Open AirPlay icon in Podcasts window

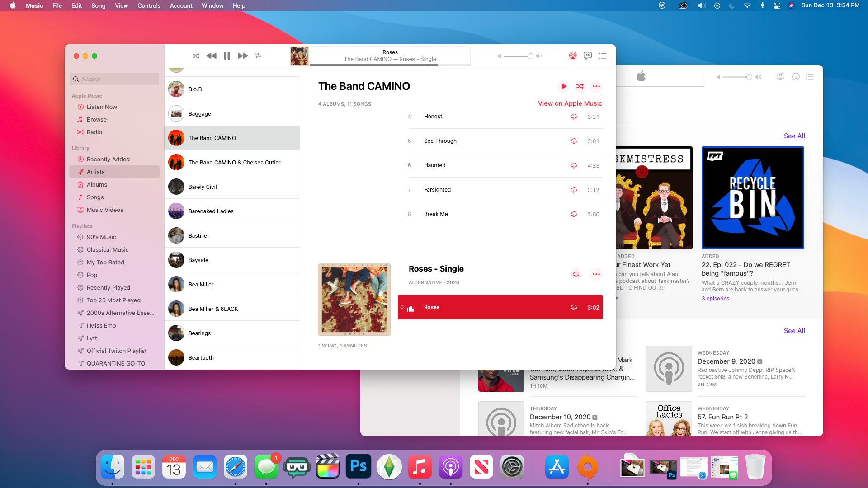[x=780, y=77]
